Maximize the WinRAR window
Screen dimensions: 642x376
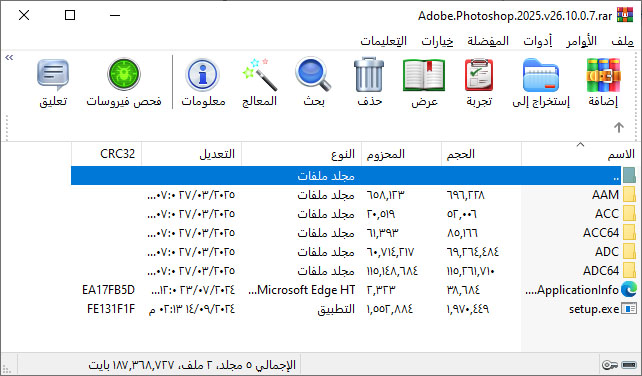coord(70,16)
